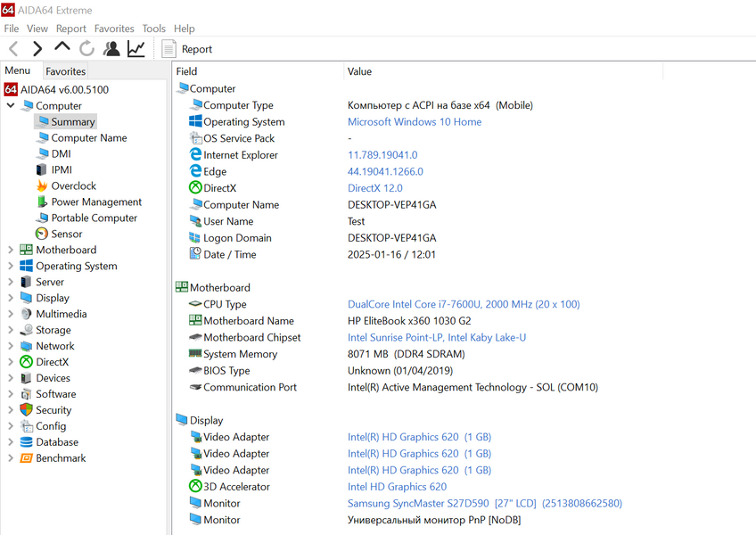Open the Help menu
Screen dimensions: 756x535
click(185, 29)
